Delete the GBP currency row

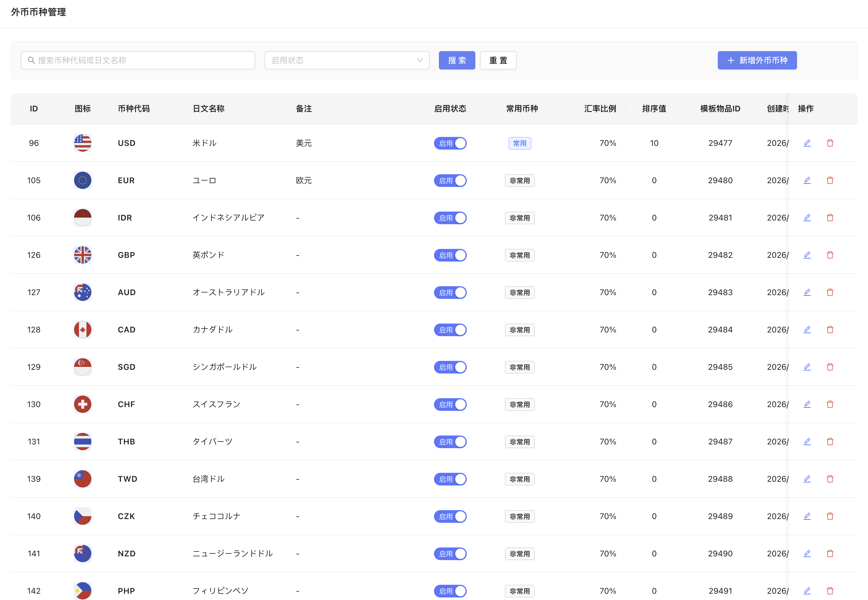pos(830,255)
